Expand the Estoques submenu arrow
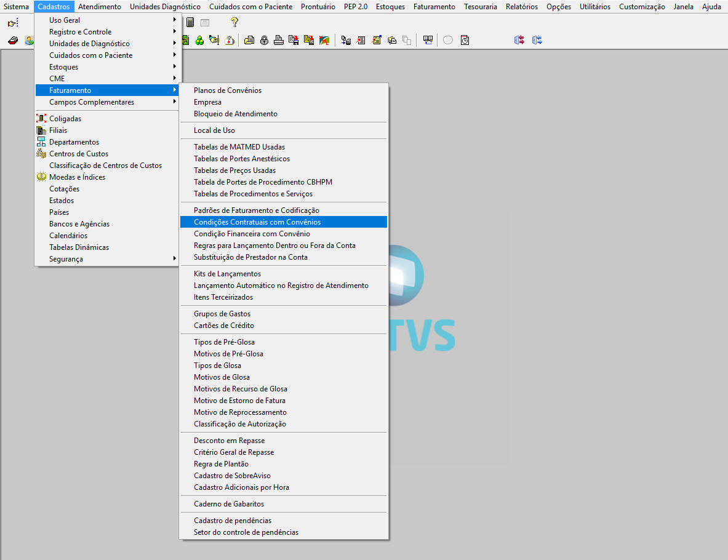Screen dimensions: 728x560 point(175,66)
